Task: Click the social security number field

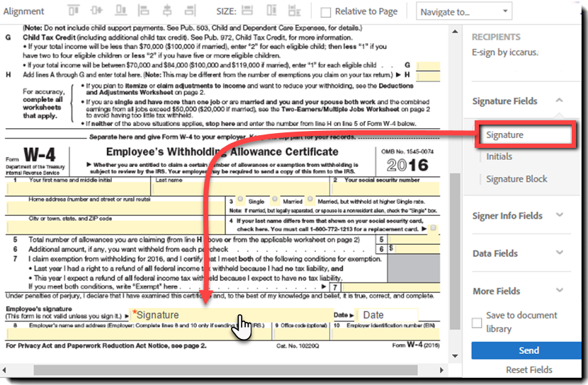Action: pos(385,189)
